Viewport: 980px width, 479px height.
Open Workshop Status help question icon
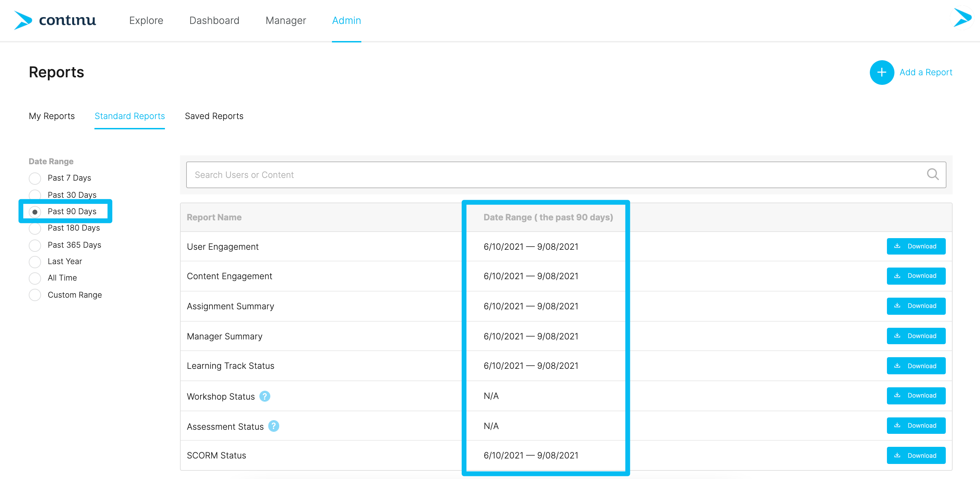(265, 396)
